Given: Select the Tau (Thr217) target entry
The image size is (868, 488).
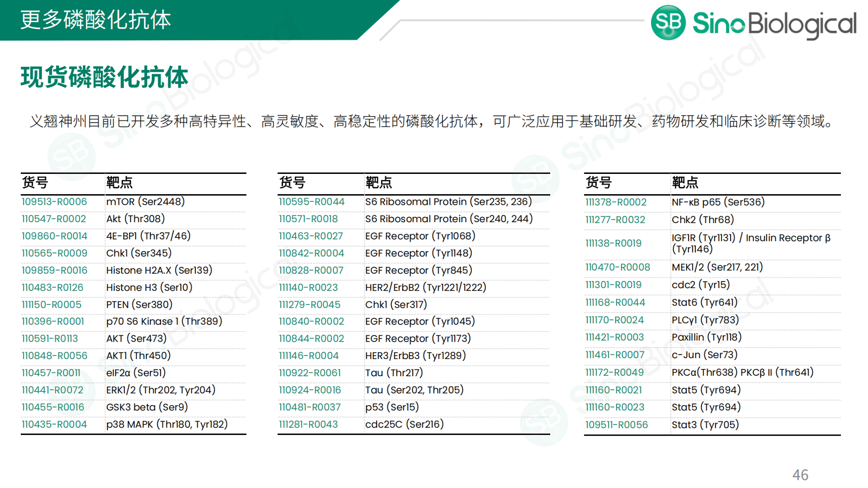Looking at the screenshot, I should click(x=394, y=373).
